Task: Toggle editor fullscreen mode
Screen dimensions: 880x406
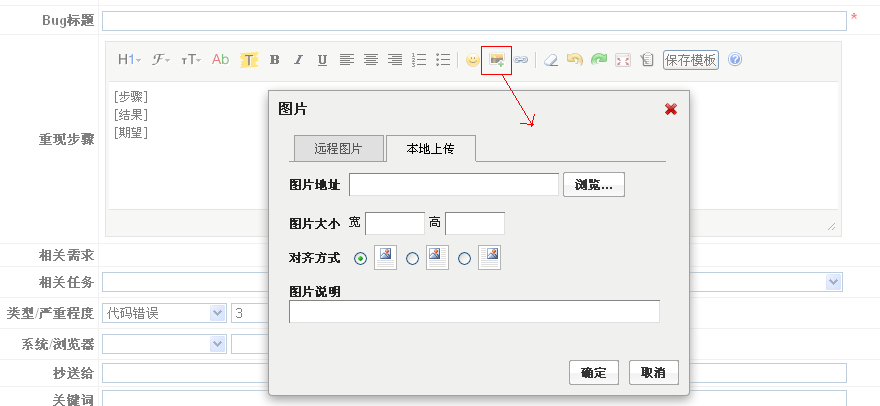Action: point(623,60)
